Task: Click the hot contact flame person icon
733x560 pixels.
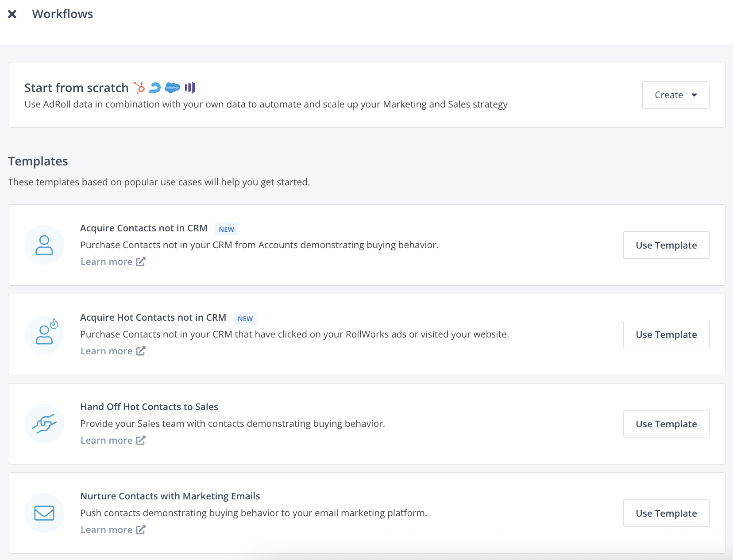Action: point(44,334)
